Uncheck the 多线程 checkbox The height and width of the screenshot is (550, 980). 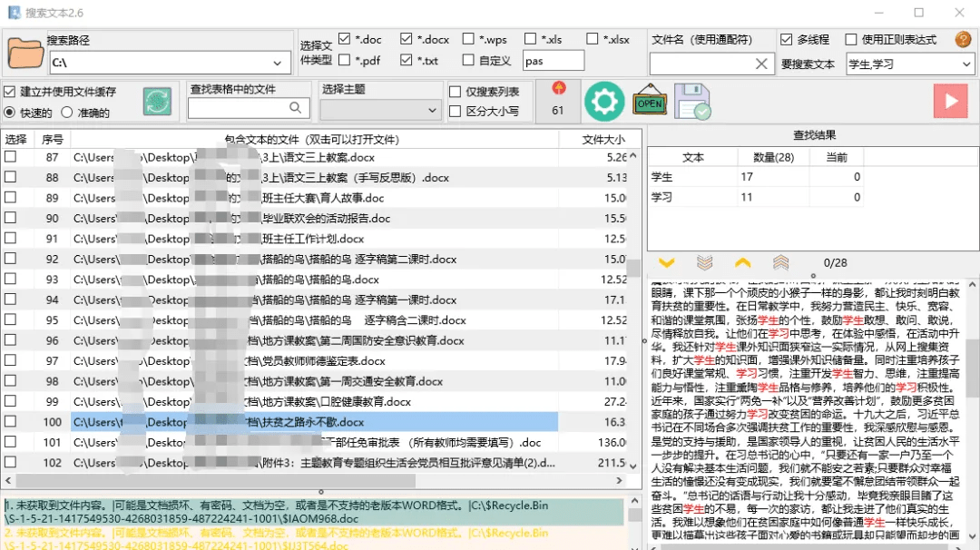(784, 38)
